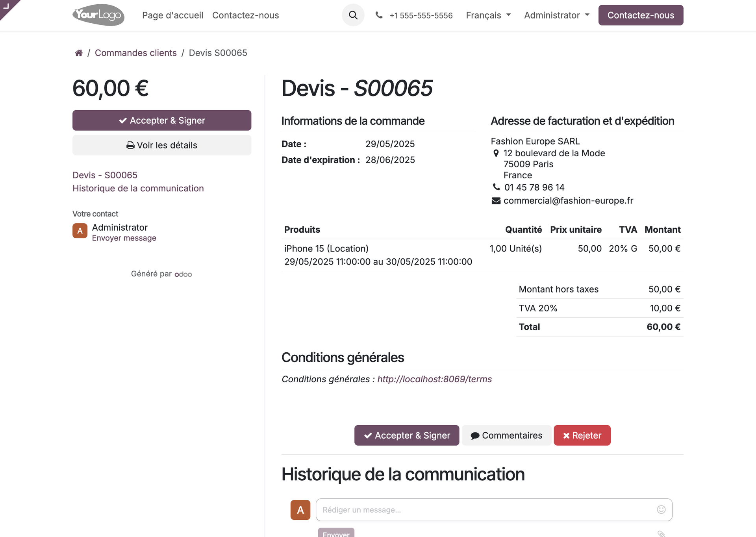The height and width of the screenshot is (537, 756).
Task: Open the search magnifier icon
Action: 353,15
